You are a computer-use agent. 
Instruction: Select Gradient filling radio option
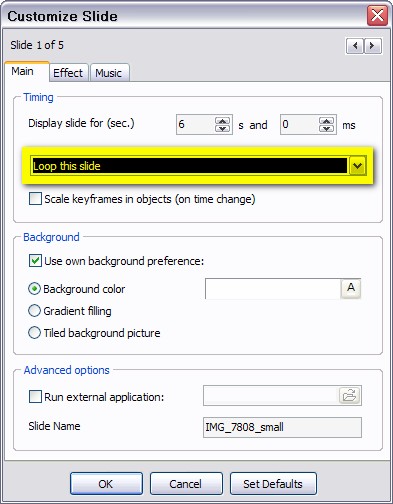(x=34, y=311)
